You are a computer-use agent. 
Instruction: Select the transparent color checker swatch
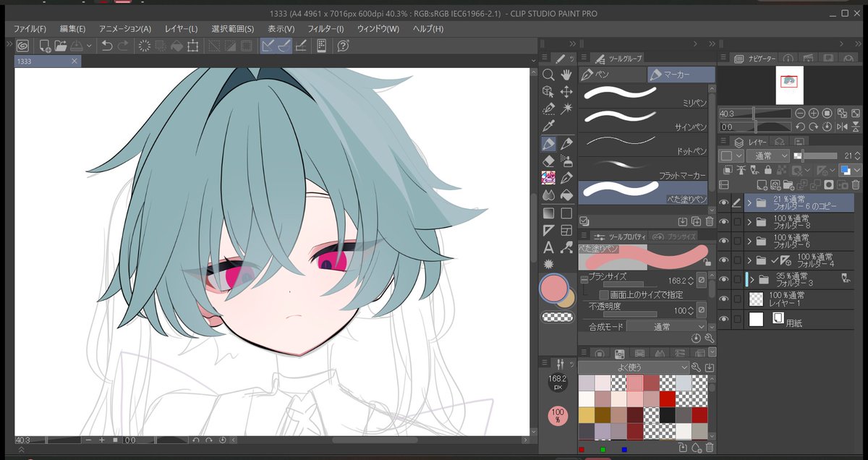(558, 317)
